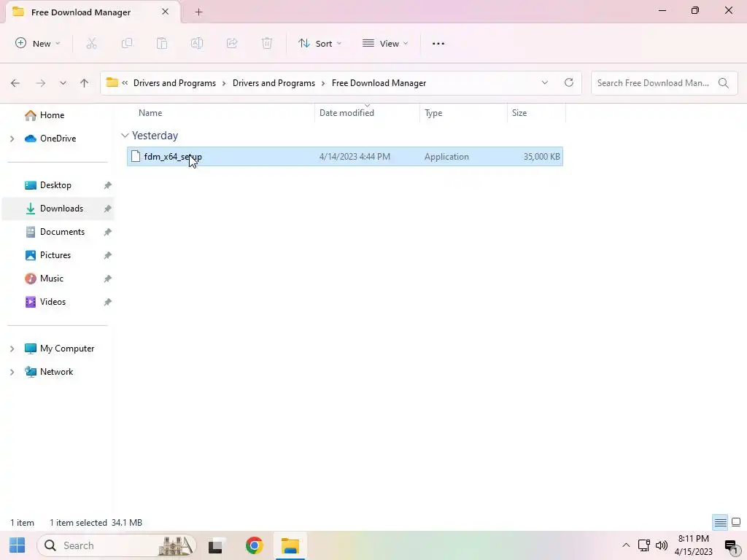Switch to large icons view layout

pos(736,522)
